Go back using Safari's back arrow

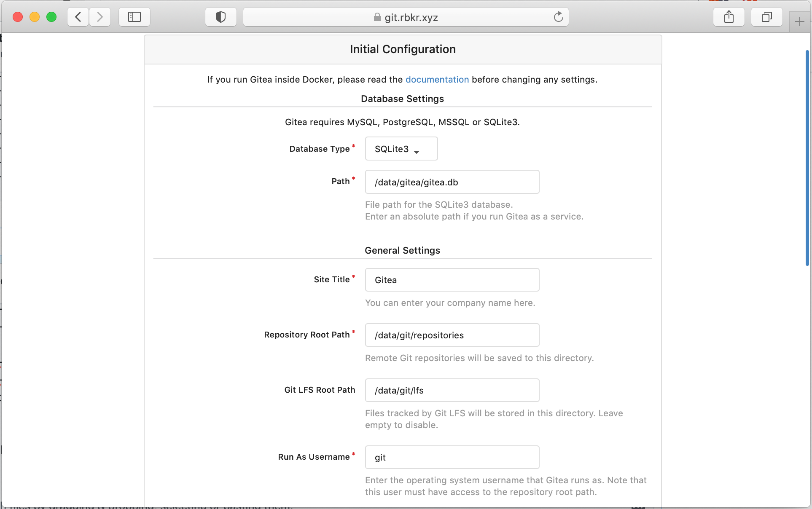(x=78, y=17)
